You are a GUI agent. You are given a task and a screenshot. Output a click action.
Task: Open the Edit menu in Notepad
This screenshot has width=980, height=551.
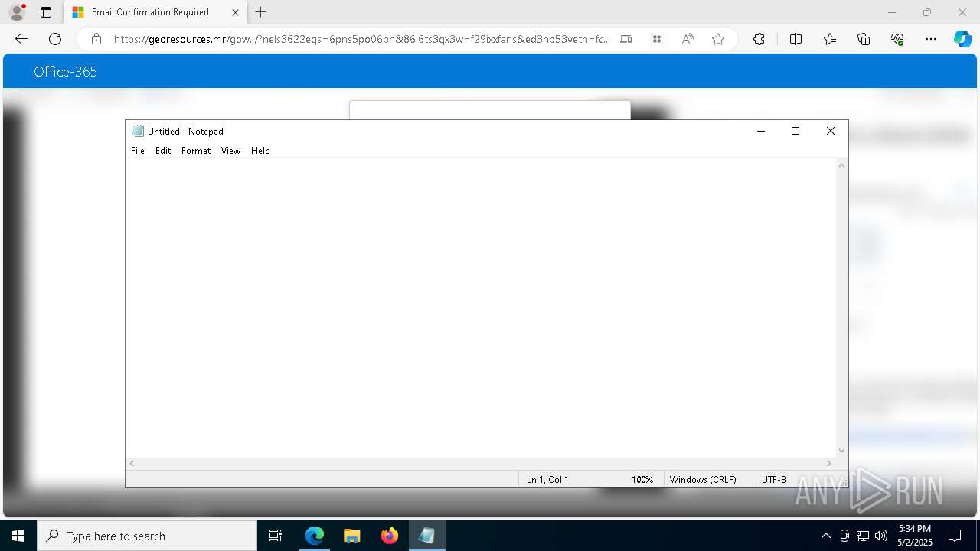pos(163,151)
